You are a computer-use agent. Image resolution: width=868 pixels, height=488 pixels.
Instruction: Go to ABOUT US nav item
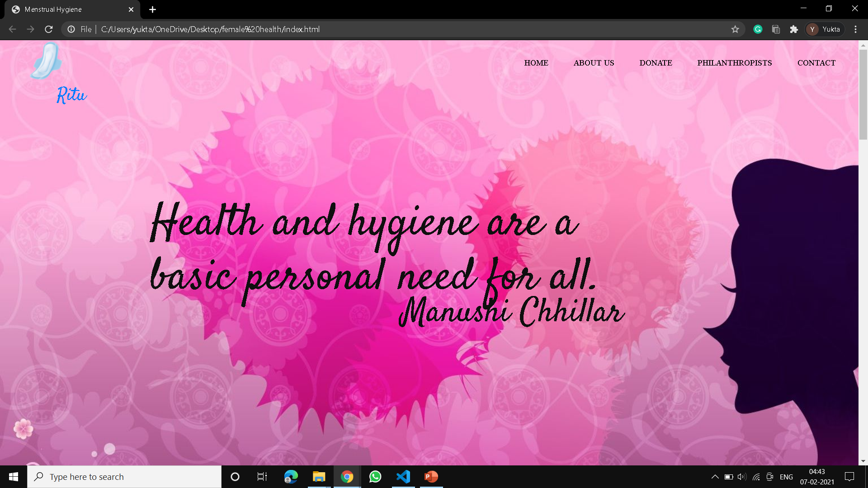pyautogui.click(x=594, y=63)
